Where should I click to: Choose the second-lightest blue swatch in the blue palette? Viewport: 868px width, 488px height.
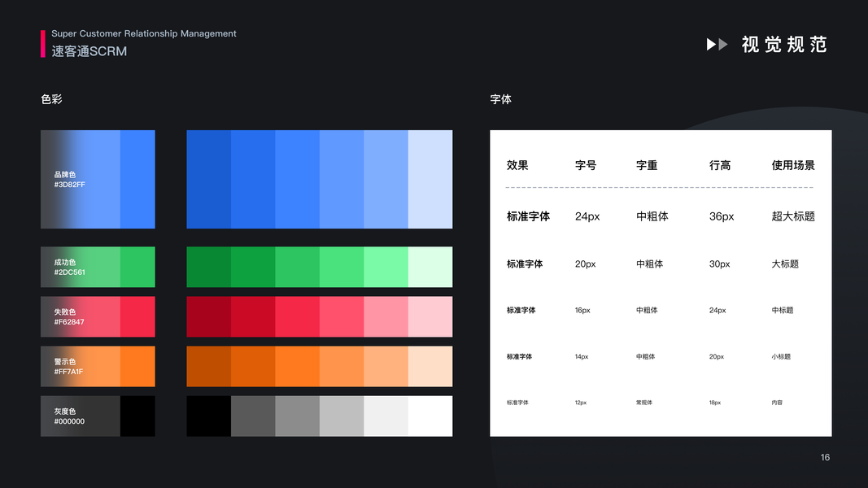(x=386, y=179)
